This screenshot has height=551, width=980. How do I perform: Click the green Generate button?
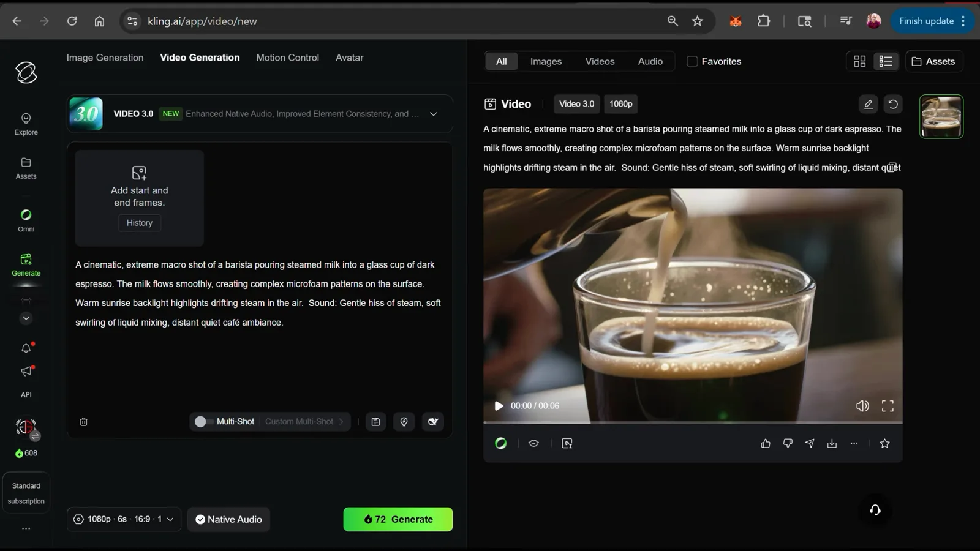coord(398,519)
